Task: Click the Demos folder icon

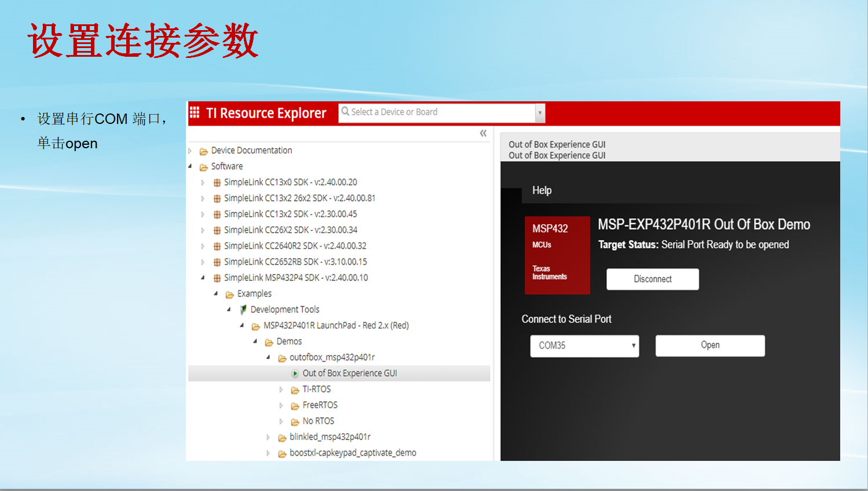Action: [x=269, y=342]
